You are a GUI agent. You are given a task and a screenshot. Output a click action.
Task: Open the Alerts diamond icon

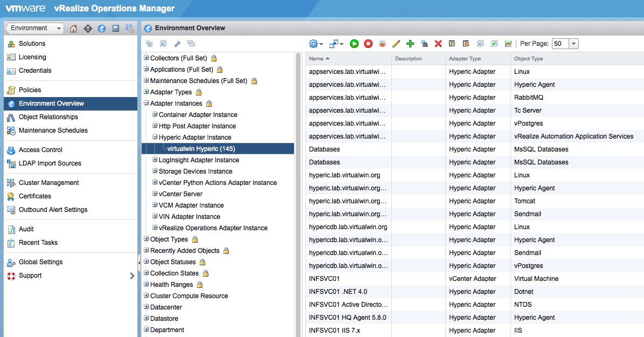pos(87,29)
